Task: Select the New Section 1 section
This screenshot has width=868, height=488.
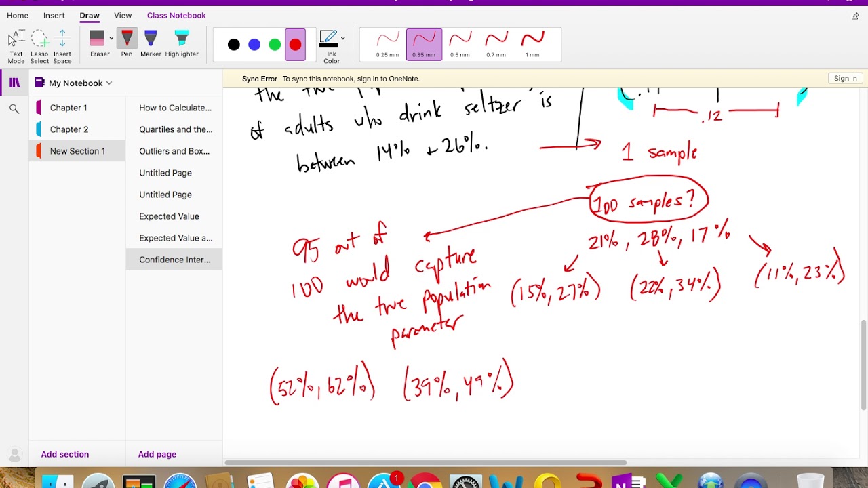Action: tap(77, 151)
